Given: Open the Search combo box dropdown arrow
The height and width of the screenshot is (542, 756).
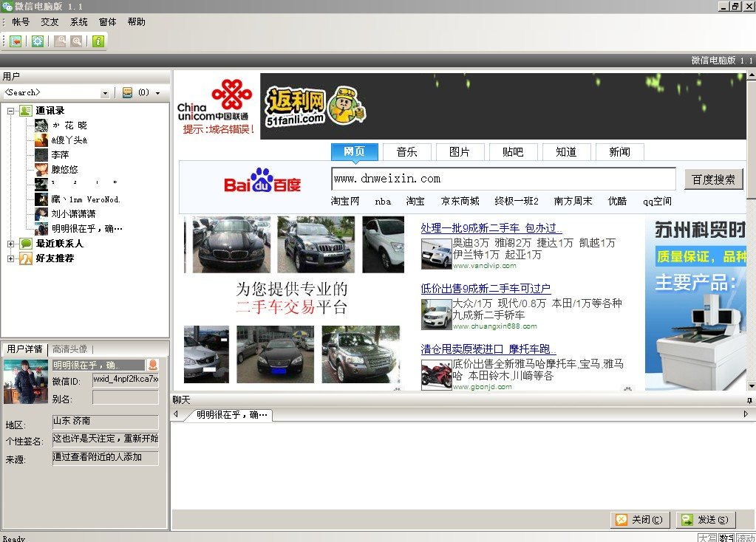Looking at the screenshot, I should point(106,93).
